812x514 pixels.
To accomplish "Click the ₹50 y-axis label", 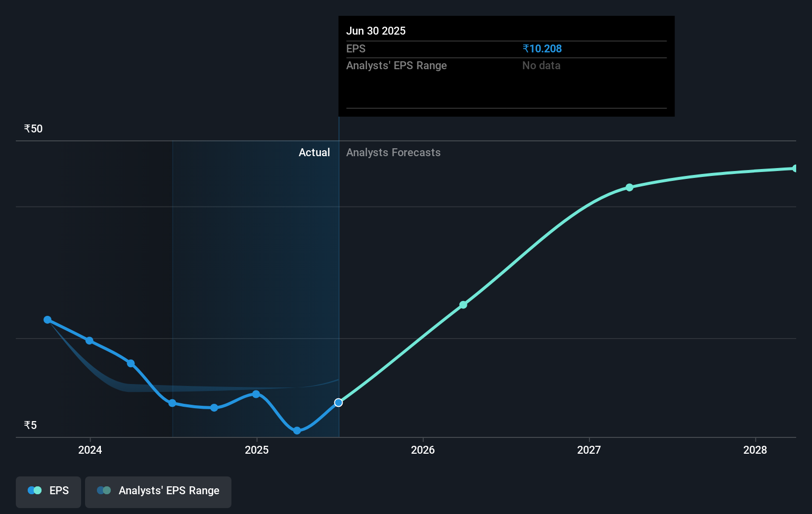I will 33,128.
